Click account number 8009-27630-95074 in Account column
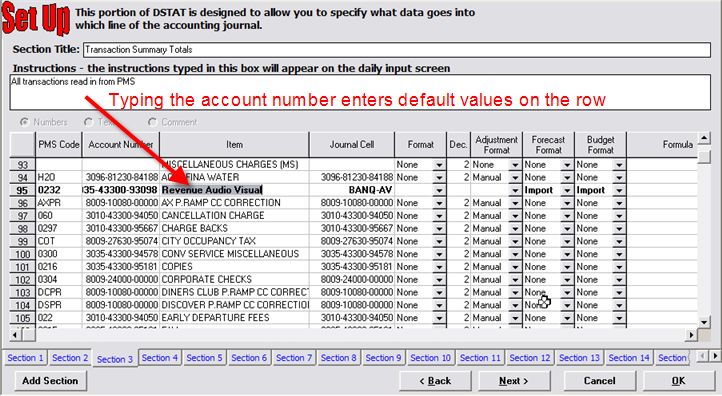 [x=121, y=241]
